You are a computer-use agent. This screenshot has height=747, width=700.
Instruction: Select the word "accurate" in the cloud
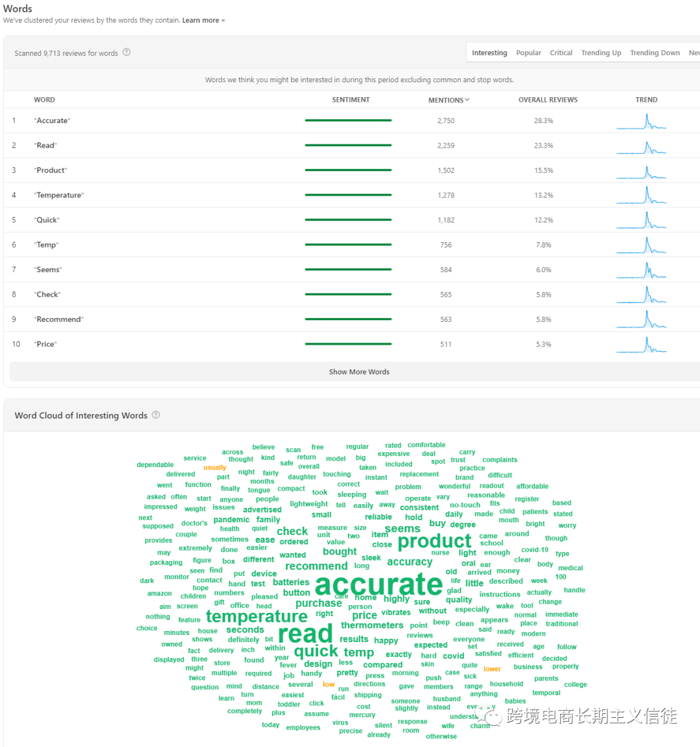[x=379, y=584]
